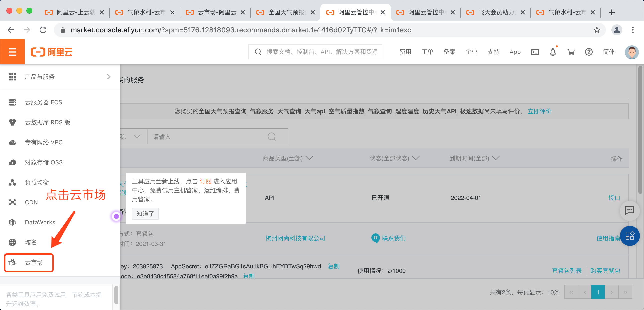Image resolution: width=644 pixels, height=310 pixels.
Task: Open the Cloud Shell terminal icon
Action: click(x=535, y=52)
